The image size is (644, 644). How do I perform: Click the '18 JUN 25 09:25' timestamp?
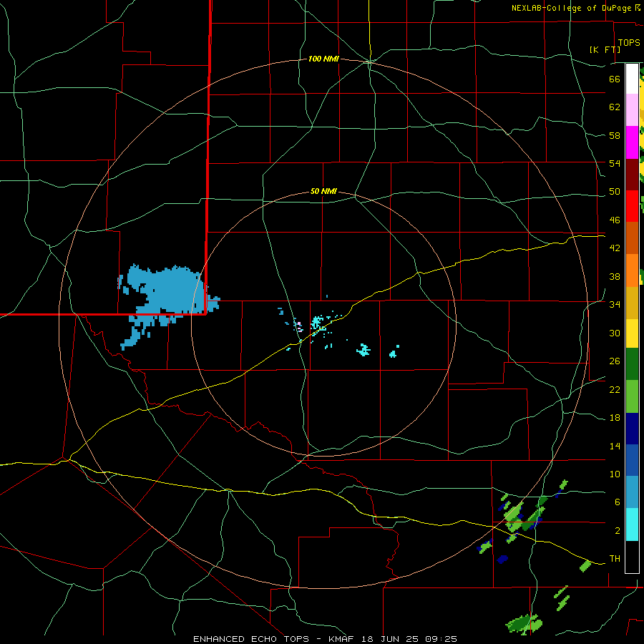409,639
